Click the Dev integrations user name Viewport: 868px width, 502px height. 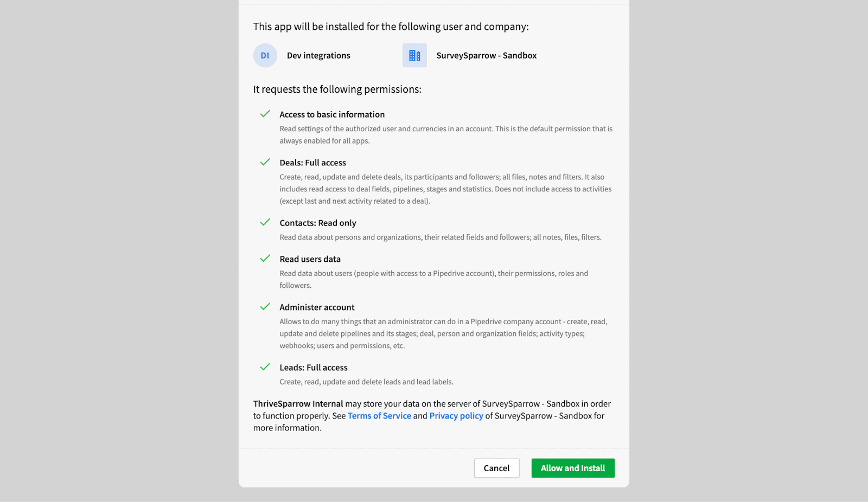coord(318,55)
